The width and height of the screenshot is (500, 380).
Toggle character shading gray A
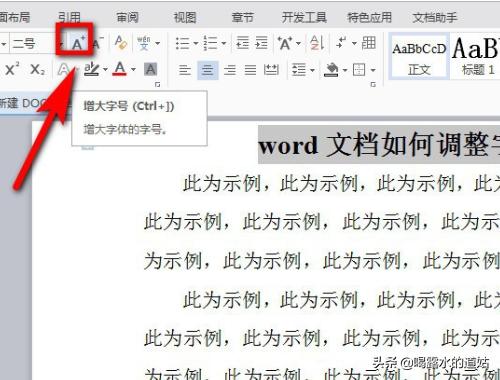click(x=151, y=70)
